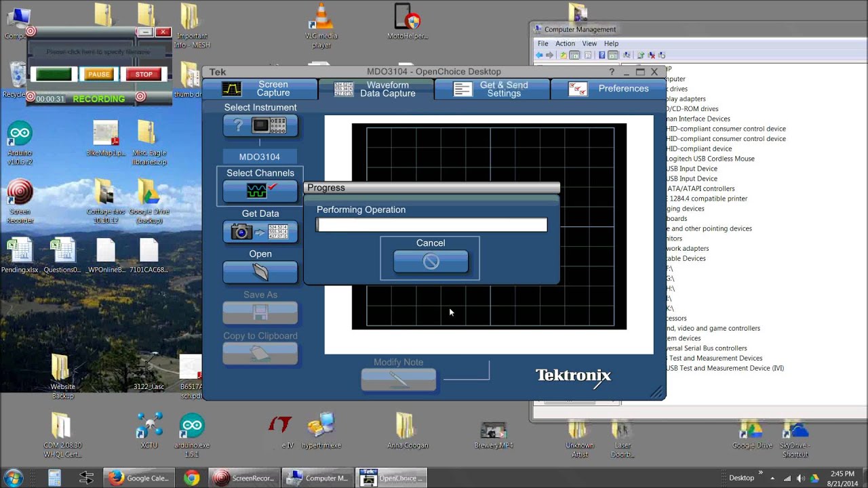
Task: Click the MDO3104 instrument label
Action: 260,157
